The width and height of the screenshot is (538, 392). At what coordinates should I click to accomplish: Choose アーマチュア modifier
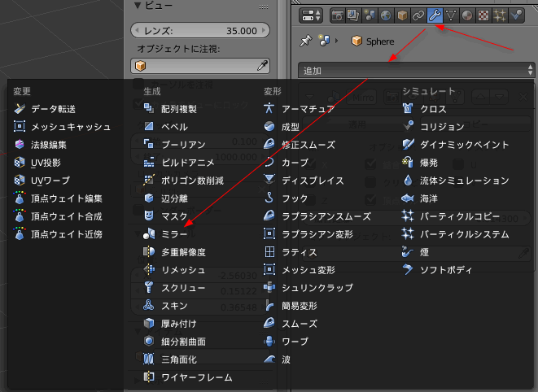click(300, 109)
